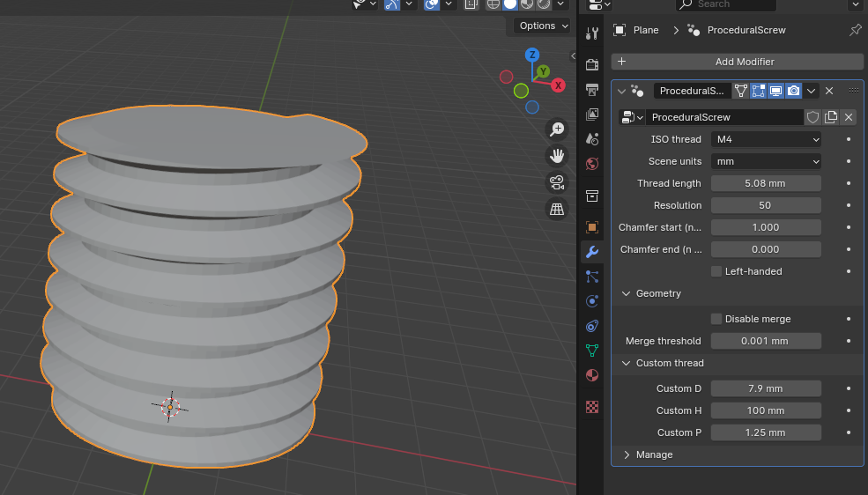Screen dimensions: 868x495
Task: Open the ISO thread M4 dropdown
Action: [x=766, y=139]
